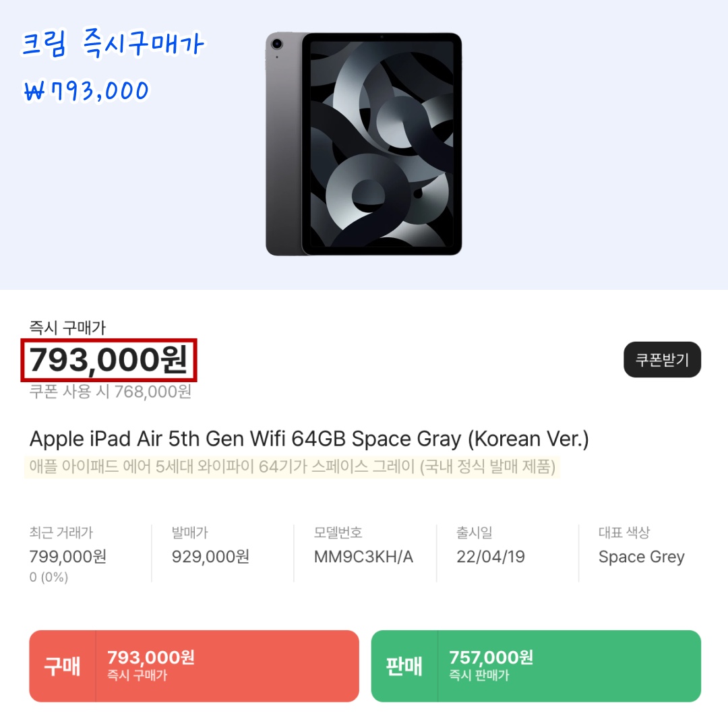
Task: Click the 대표 색상 value Space Grey
Action: 641,557
